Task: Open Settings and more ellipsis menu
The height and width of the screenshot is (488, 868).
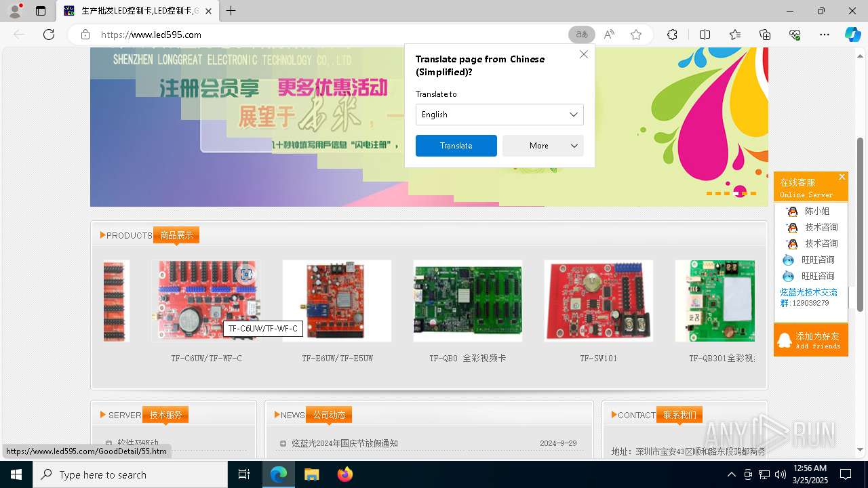Action: [x=825, y=35]
